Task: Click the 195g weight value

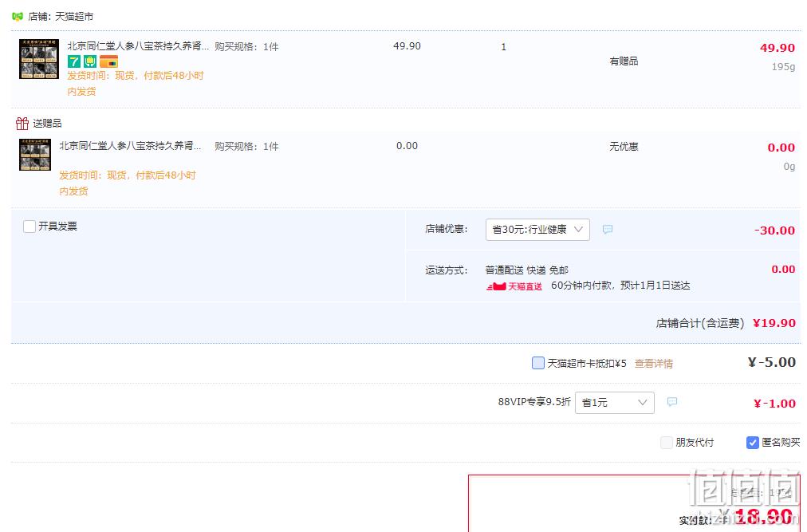Action: coord(783,66)
